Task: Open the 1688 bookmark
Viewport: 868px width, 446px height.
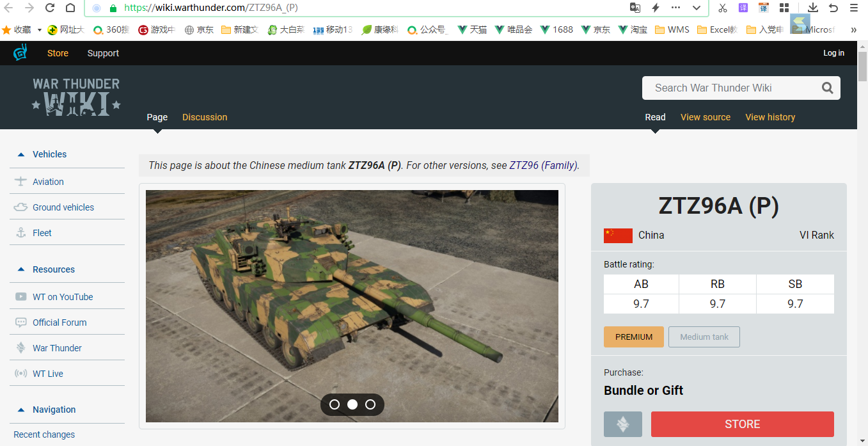Action: point(557,29)
